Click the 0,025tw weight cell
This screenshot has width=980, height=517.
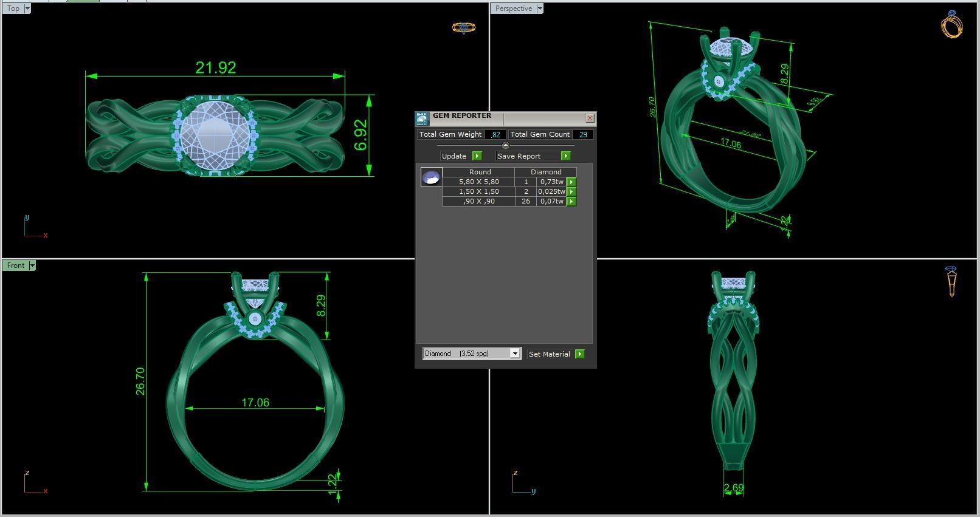551,191
